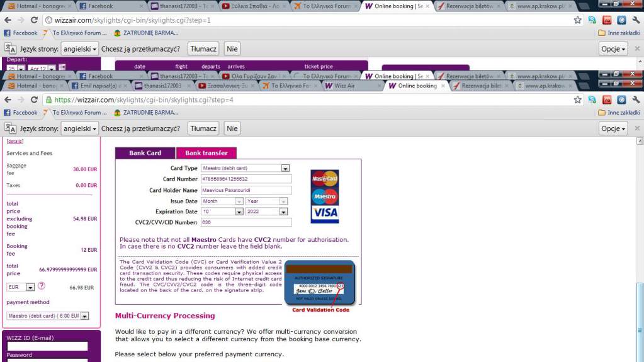Click the Card Number field

click(x=246, y=179)
